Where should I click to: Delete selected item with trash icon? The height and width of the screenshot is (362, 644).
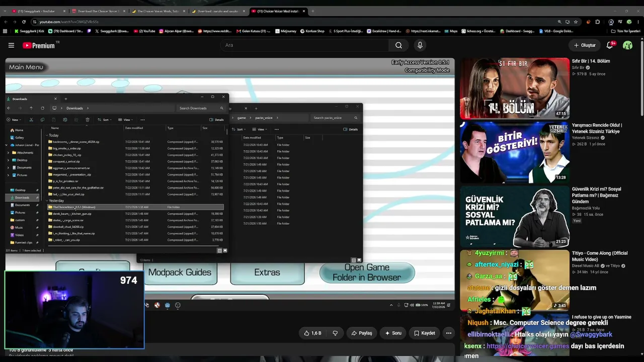click(x=88, y=120)
